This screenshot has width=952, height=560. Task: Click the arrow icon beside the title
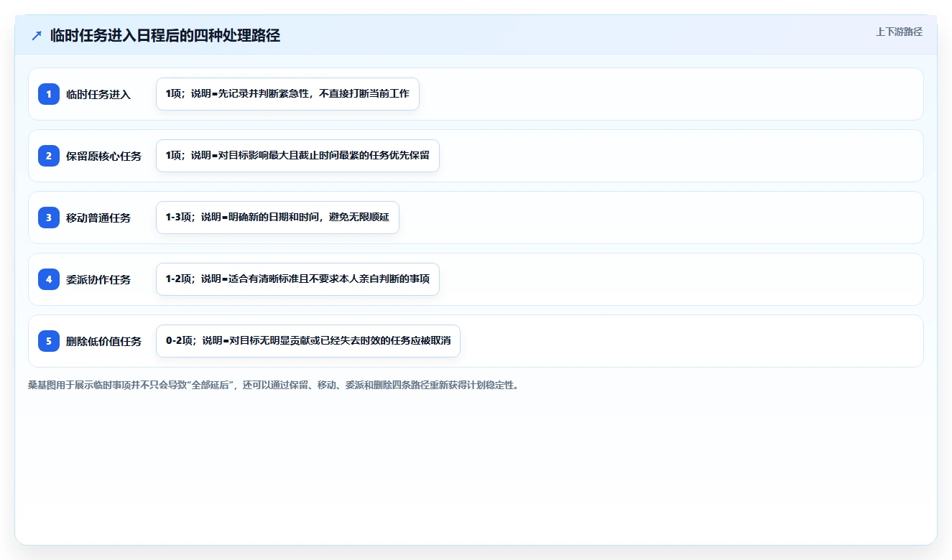point(37,35)
